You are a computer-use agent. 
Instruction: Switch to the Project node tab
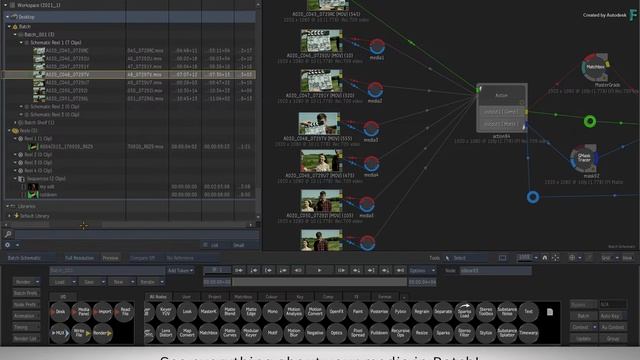pos(215,297)
